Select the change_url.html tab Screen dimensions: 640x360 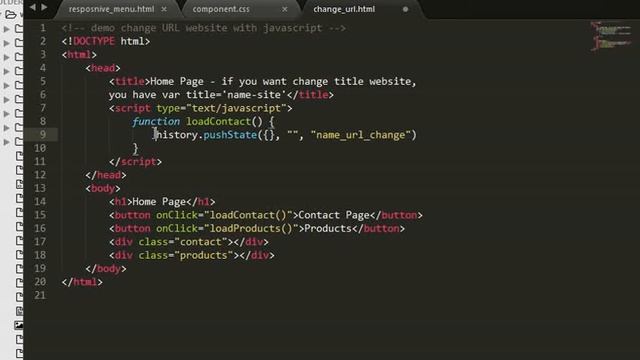344,9
